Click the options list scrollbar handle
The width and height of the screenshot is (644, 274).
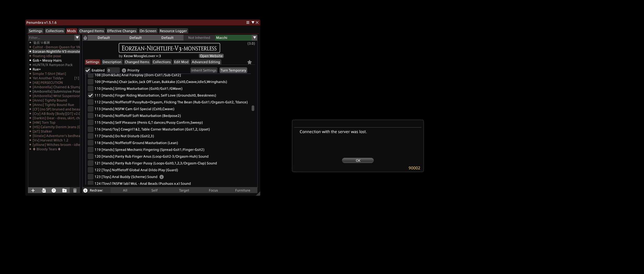click(x=253, y=108)
